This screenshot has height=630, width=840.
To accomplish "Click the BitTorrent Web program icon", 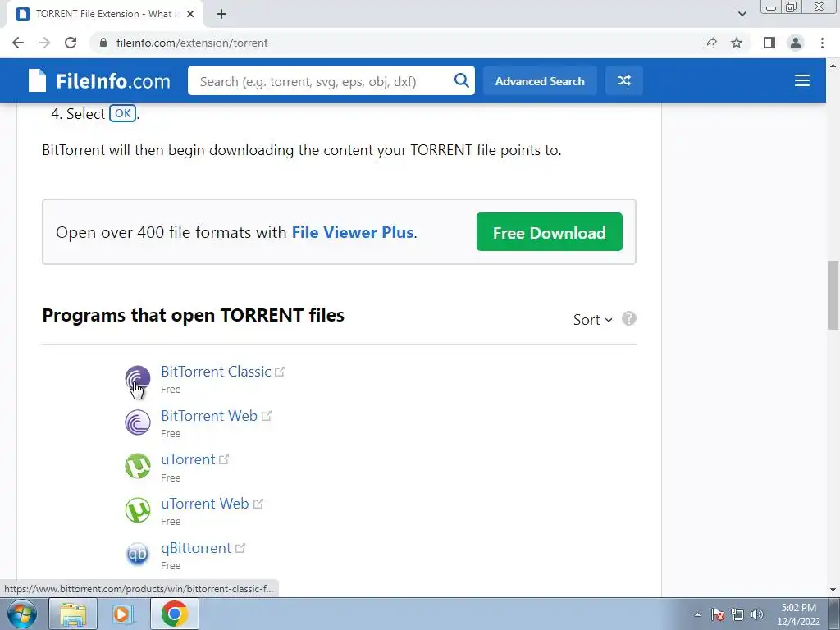I will pyautogui.click(x=138, y=422).
